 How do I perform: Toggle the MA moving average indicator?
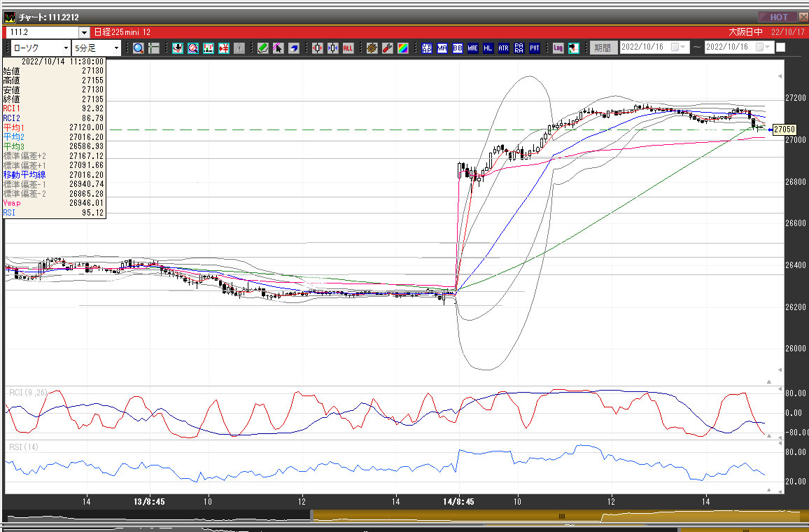pyautogui.click(x=442, y=48)
